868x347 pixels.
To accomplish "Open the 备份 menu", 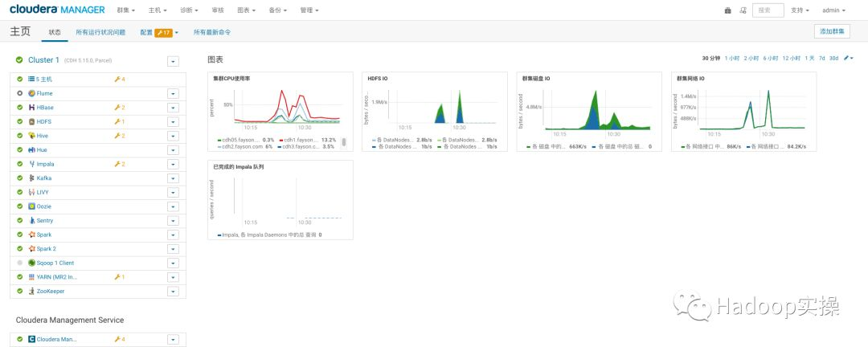I will (278, 10).
